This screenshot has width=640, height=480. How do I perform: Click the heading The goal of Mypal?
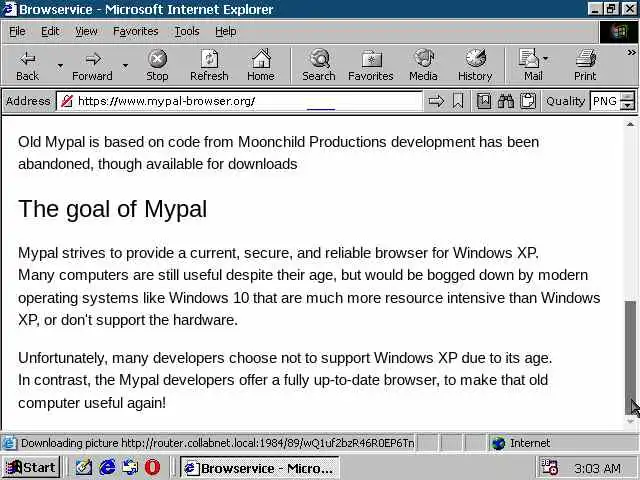[x=113, y=209]
